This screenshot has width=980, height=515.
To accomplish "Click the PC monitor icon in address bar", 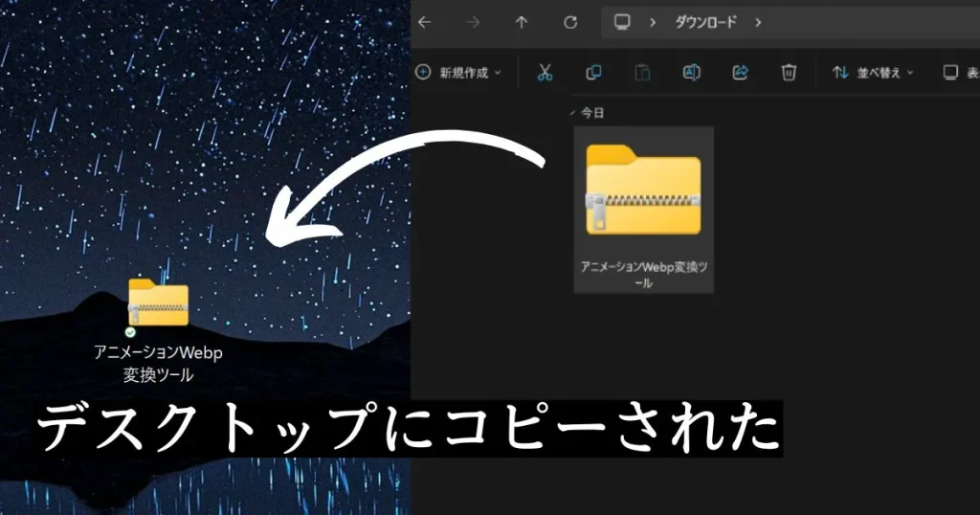I will pos(622,23).
